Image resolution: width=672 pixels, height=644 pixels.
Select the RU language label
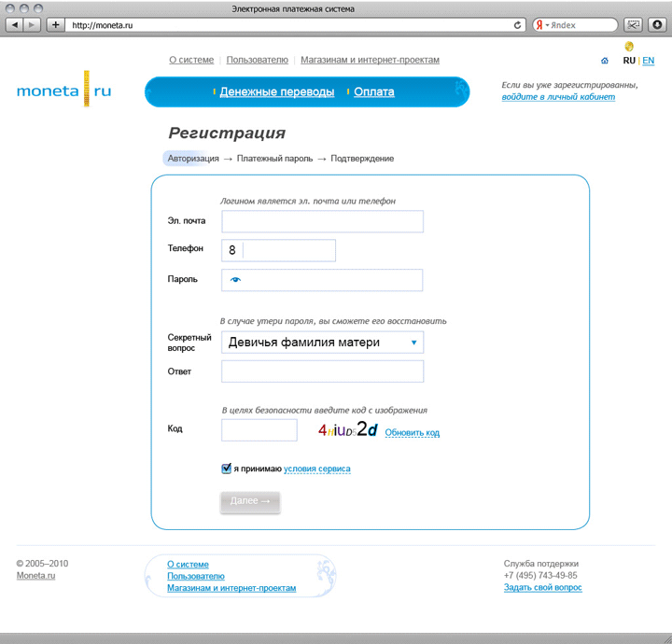point(629,61)
